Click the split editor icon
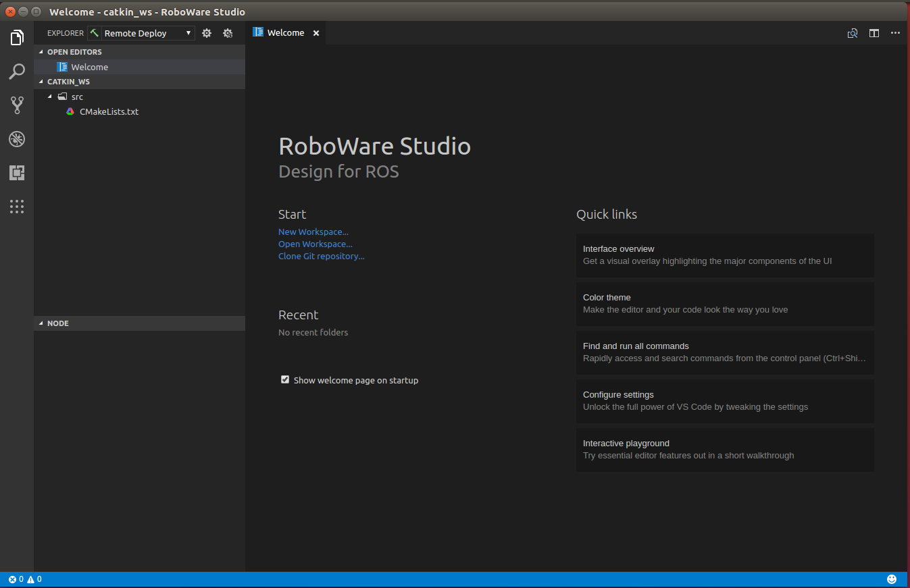Image resolution: width=910 pixels, height=588 pixels. (874, 33)
